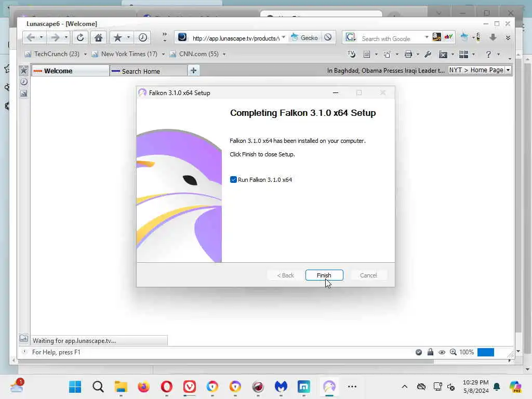Viewport: 532px width, 399px height.
Task: Launch Vivaldi from taskbar
Action: pyautogui.click(x=189, y=387)
